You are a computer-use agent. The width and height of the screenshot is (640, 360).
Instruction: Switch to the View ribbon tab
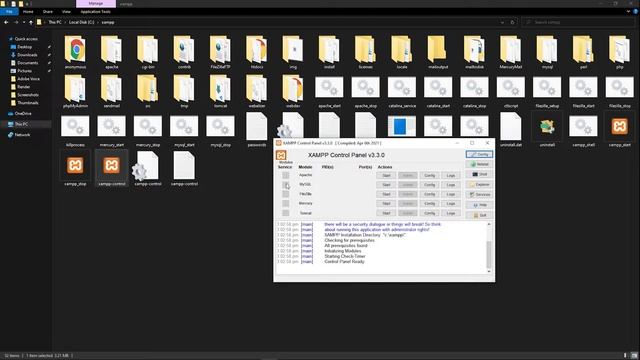pos(66,12)
